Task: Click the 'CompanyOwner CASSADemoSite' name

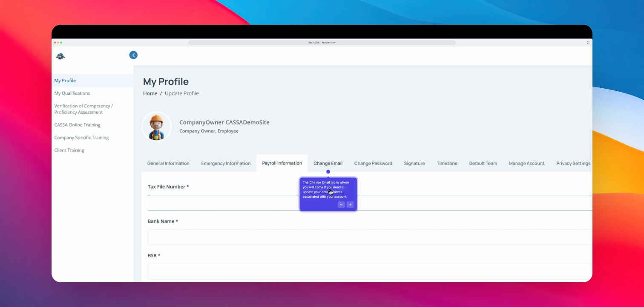Action: 224,122
